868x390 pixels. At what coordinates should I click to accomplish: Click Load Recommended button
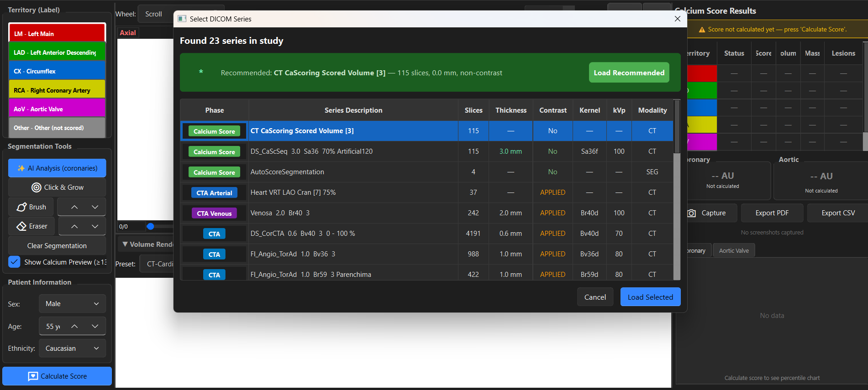[x=629, y=73]
